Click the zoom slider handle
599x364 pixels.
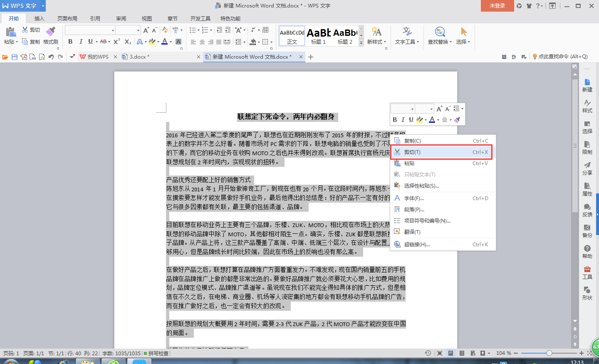point(549,353)
